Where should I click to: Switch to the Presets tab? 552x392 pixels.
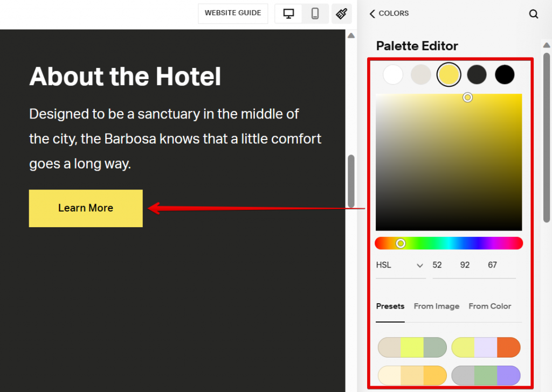390,306
